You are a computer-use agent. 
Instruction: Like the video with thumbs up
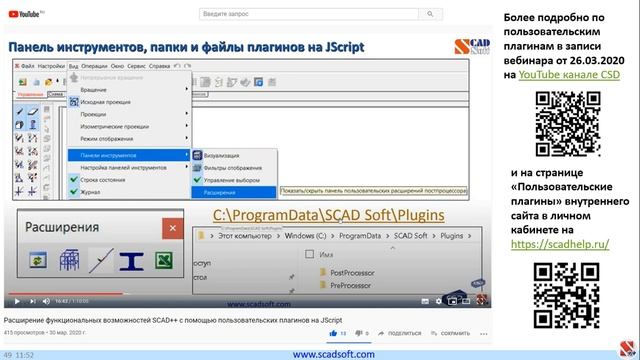pyautogui.click(x=333, y=333)
